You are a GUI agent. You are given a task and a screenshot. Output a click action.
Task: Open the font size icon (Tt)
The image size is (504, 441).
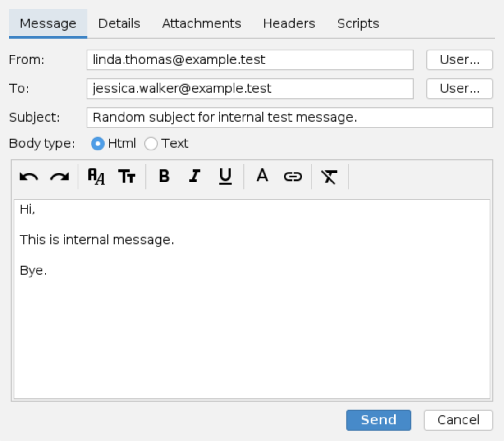pyautogui.click(x=127, y=177)
